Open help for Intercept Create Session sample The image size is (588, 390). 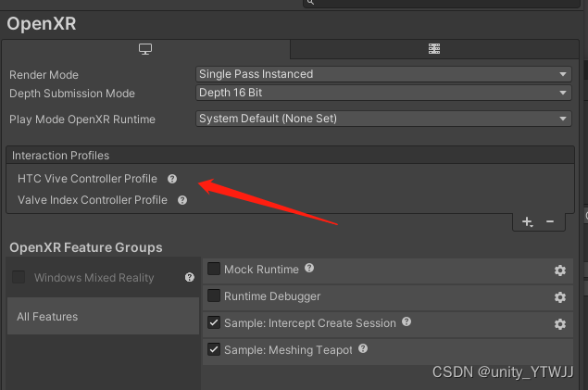[407, 322]
